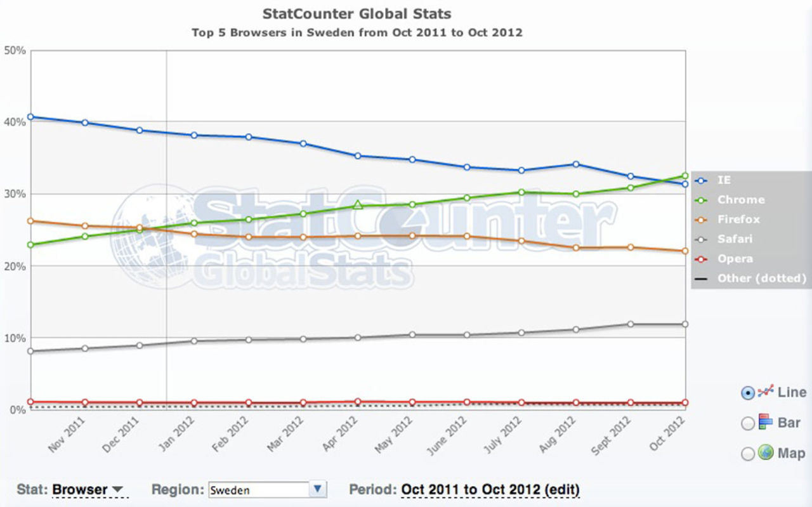Click the Chrome legend label
This screenshot has height=507, width=812.
740,199
